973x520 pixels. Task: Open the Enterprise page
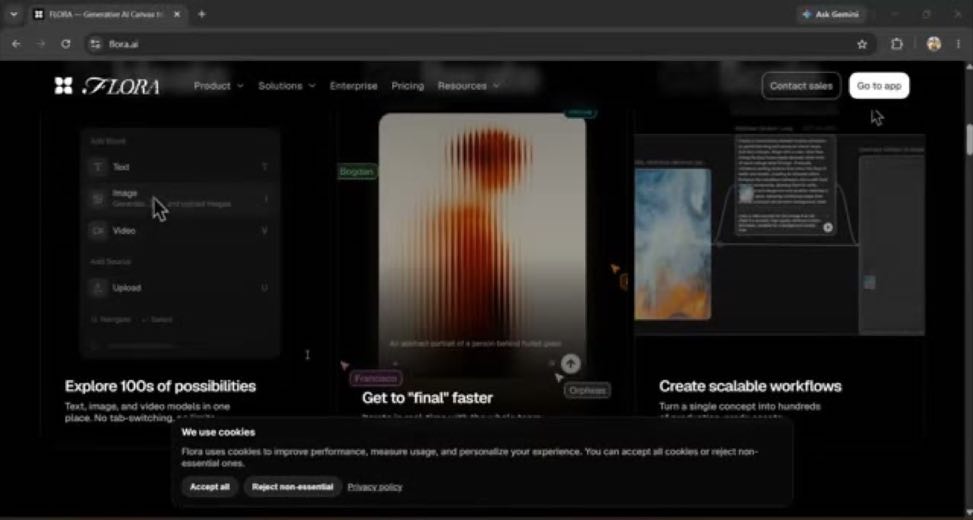(354, 86)
